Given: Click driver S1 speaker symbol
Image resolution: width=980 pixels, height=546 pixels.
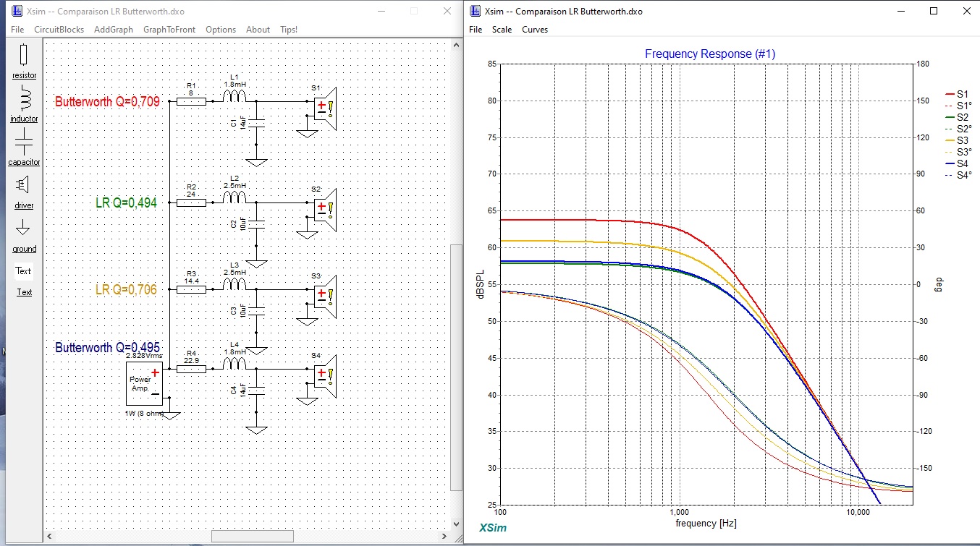Looking at the screenshot, I should click(325, 109).
